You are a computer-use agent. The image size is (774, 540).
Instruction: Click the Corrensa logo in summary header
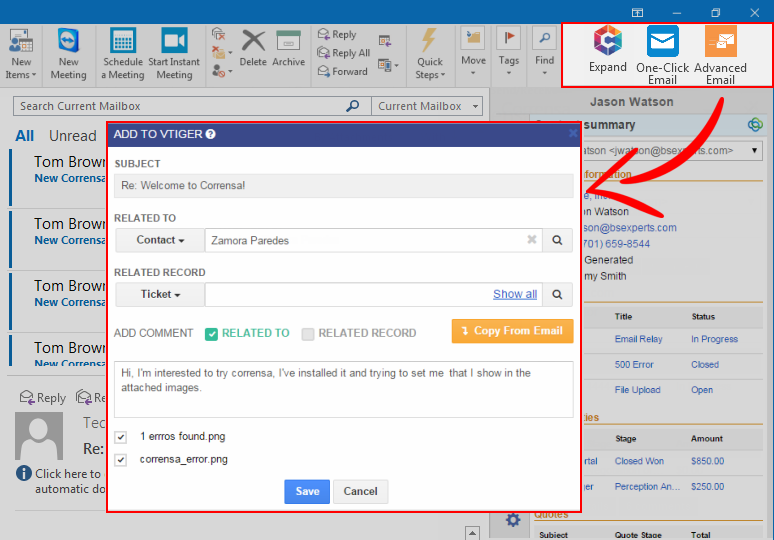tap(755, 124)
